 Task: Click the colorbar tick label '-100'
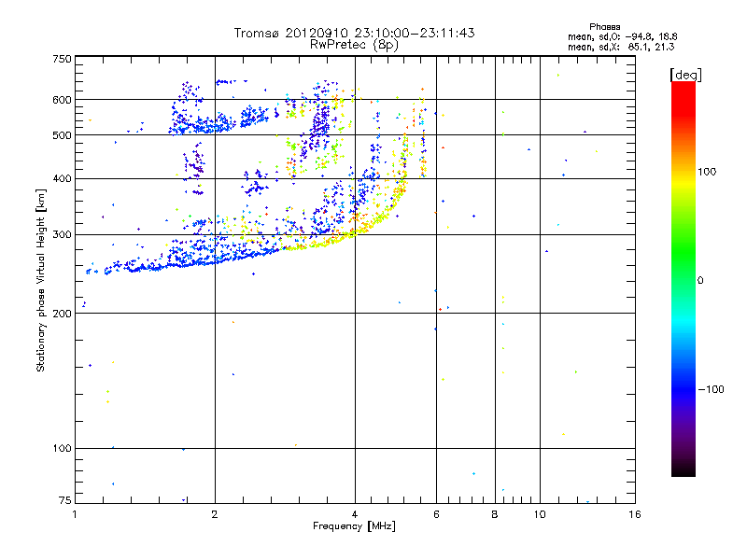point(711,389)
